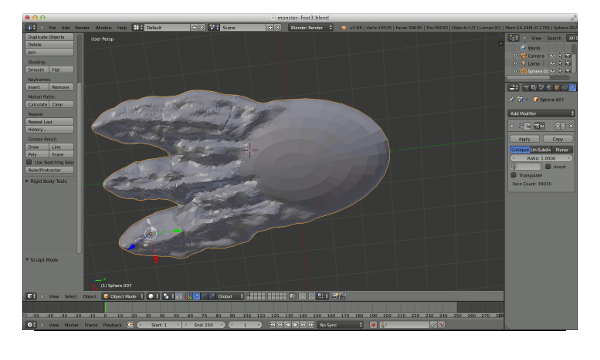This screenshot has width=600, height=360.
Task: Open the Object cube tab in Properties
Action: point(557,88)
